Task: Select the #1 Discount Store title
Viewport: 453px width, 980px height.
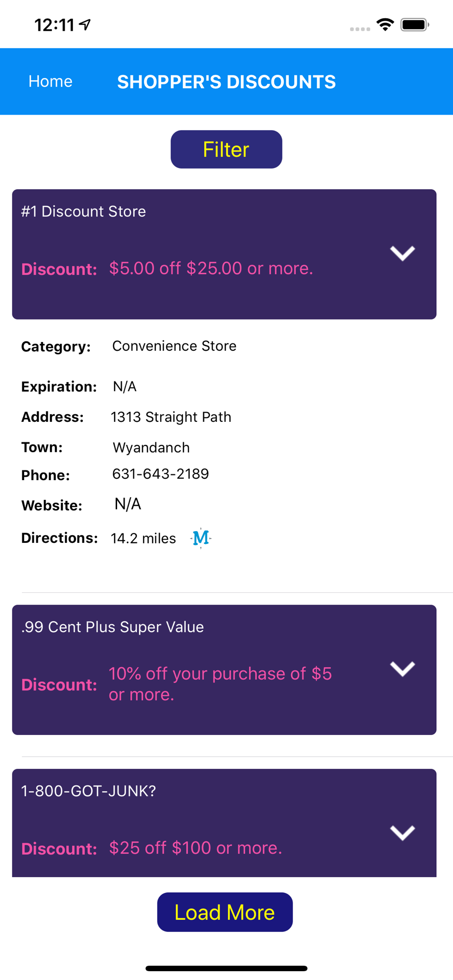Action: tap(84, 211)
